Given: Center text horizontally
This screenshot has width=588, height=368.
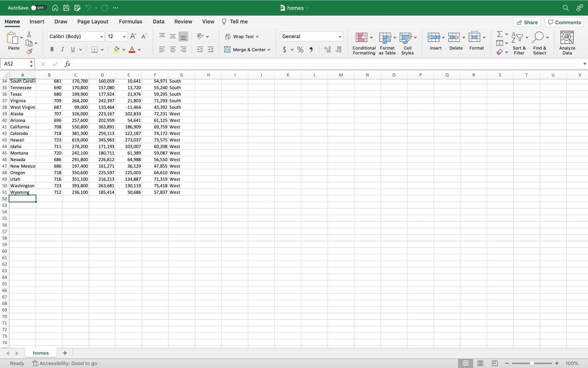Looking at the screenshot, I should pos(173,49).
